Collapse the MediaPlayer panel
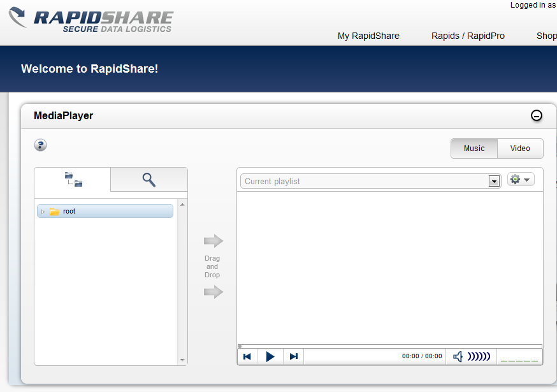The height and width of the screenshot is (392, 557). [537, 115]
